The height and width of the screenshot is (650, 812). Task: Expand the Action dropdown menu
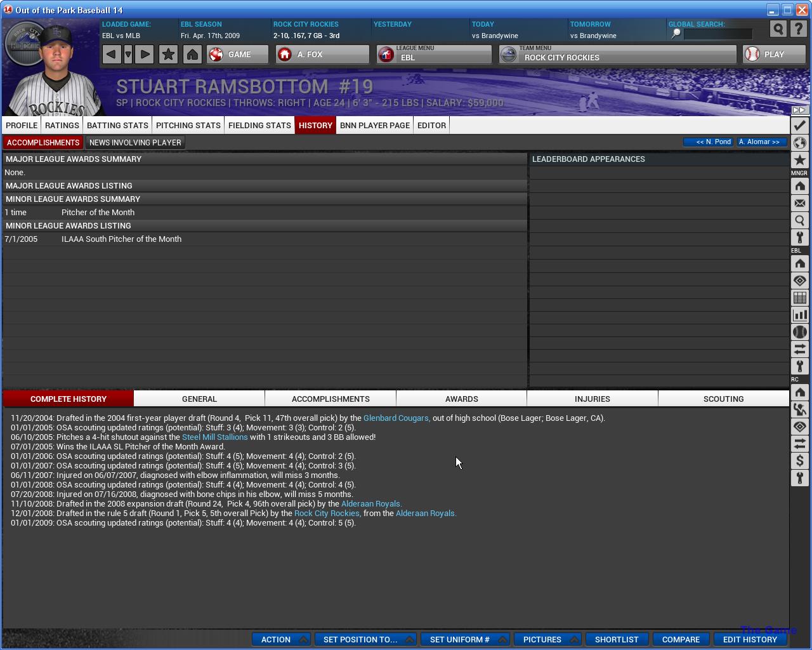click(281, 639)
